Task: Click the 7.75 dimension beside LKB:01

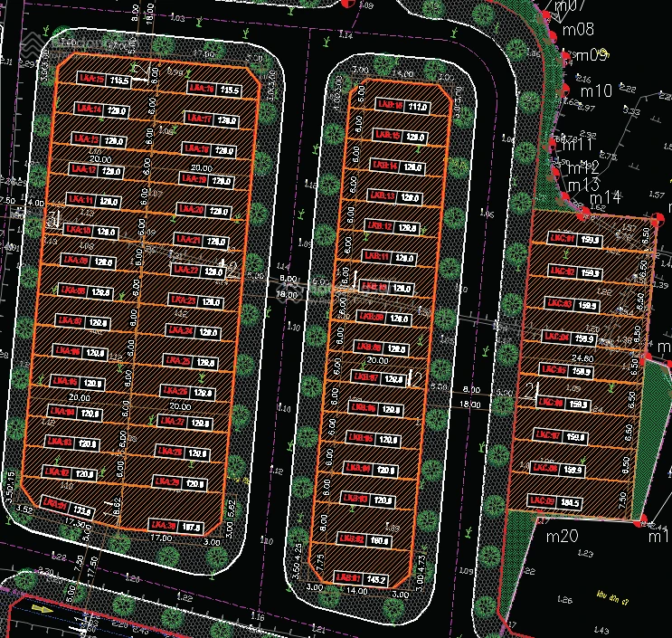Action: [x=320, y=562]
